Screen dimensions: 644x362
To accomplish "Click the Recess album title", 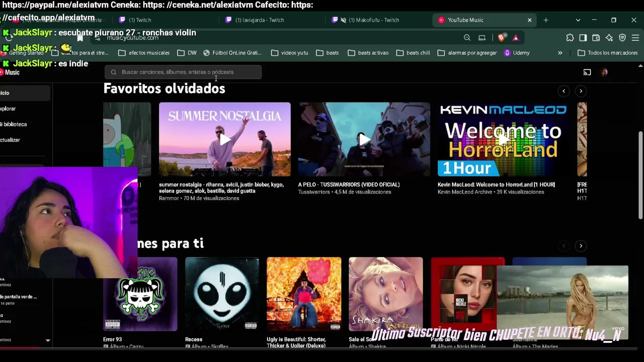I will (x=194, y=339).
